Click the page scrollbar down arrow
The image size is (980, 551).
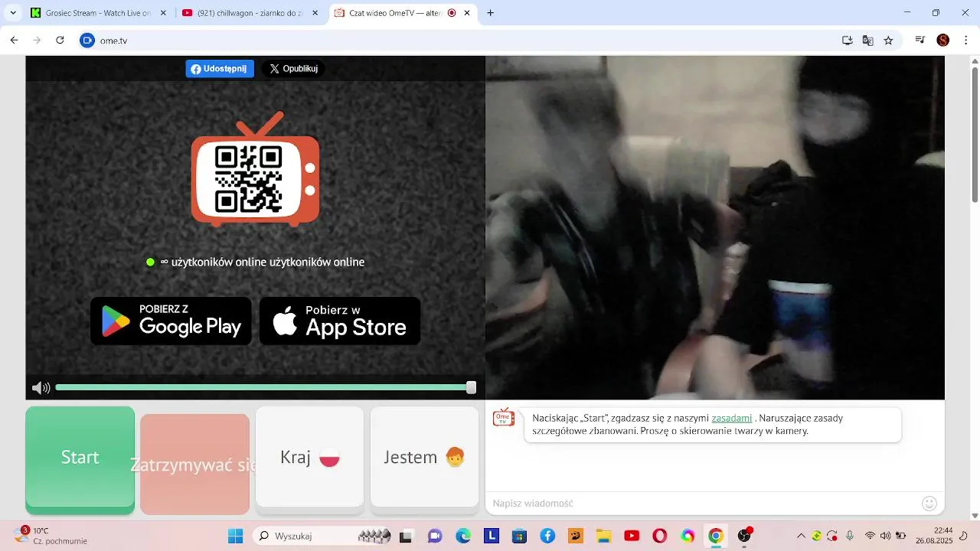pos(975,516)
